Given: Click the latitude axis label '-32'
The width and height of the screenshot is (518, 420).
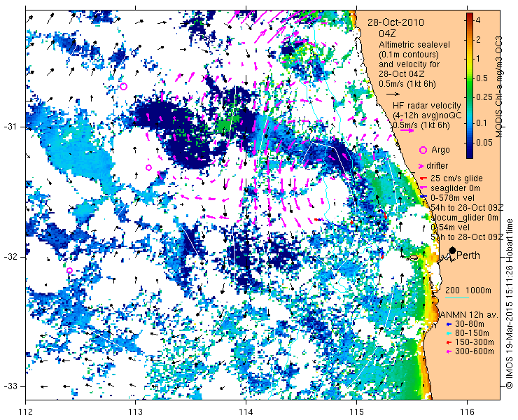Looking at the screenshot, I should 10,257.
